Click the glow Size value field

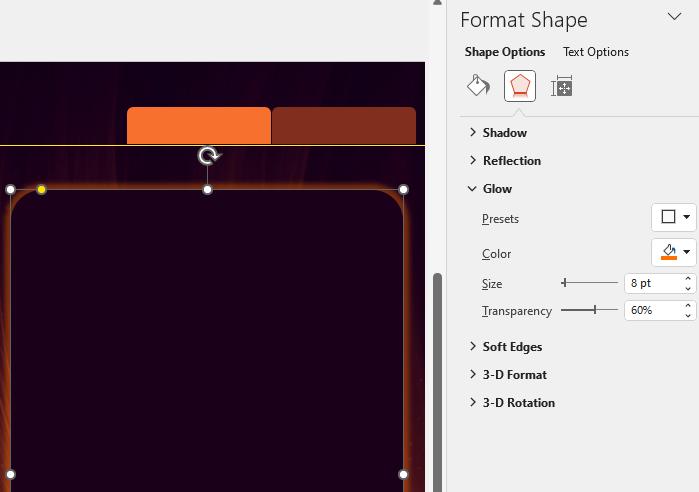pyautogui.click(x=654, y=283)
